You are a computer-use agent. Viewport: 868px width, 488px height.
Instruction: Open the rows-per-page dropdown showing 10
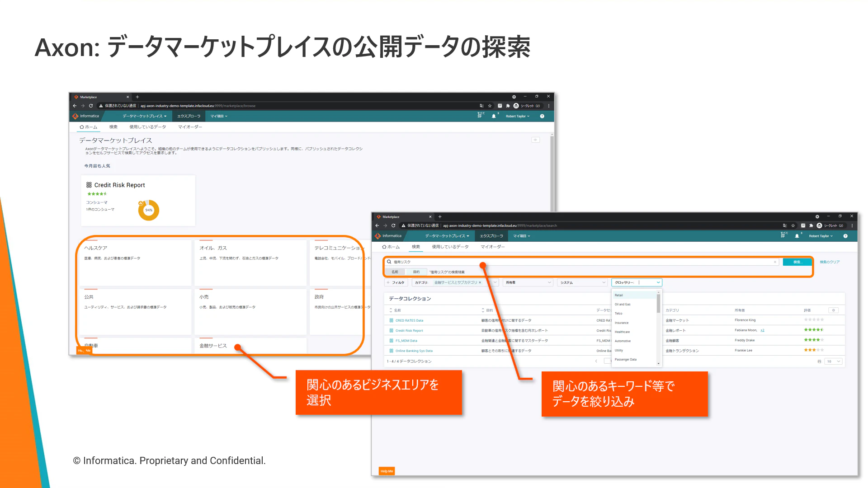point(834,361)
